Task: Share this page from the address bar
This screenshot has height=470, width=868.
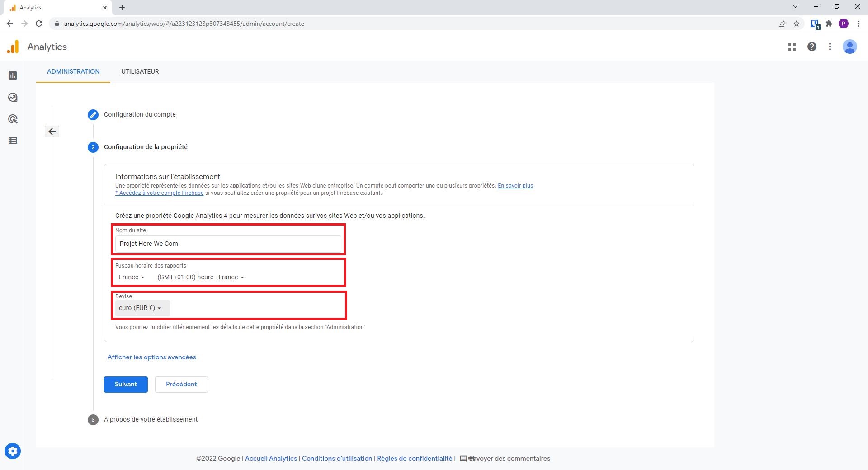Action: pyautogui.click(x=782, y=23)
